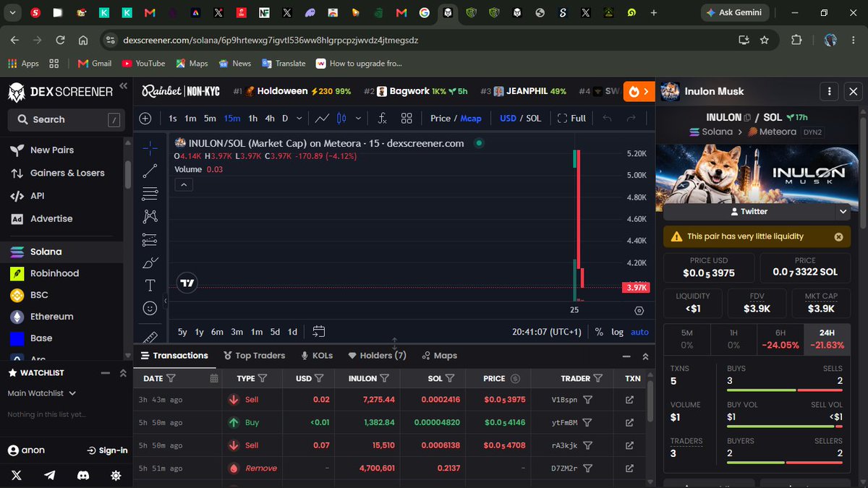The height and width of the screenshot is (488, 868).
Task: Filter trades by trader V1Bspn
Action: pos(588,400)
